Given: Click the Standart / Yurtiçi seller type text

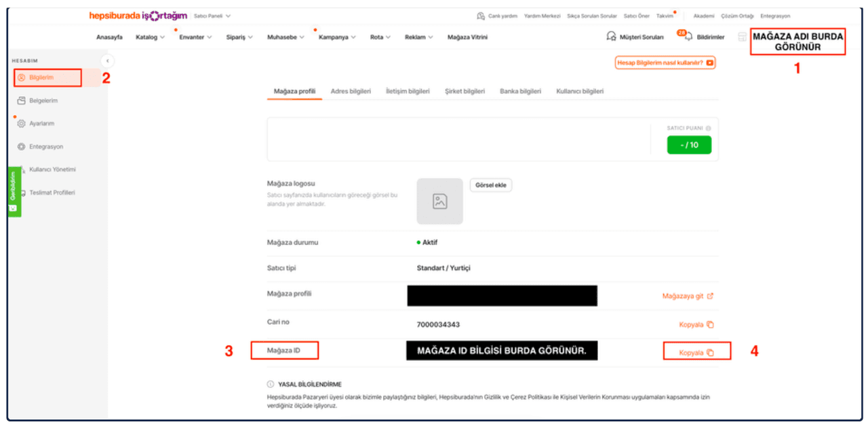Looking at the screenshot, I should pyautogui.click(x=443, y=268).
